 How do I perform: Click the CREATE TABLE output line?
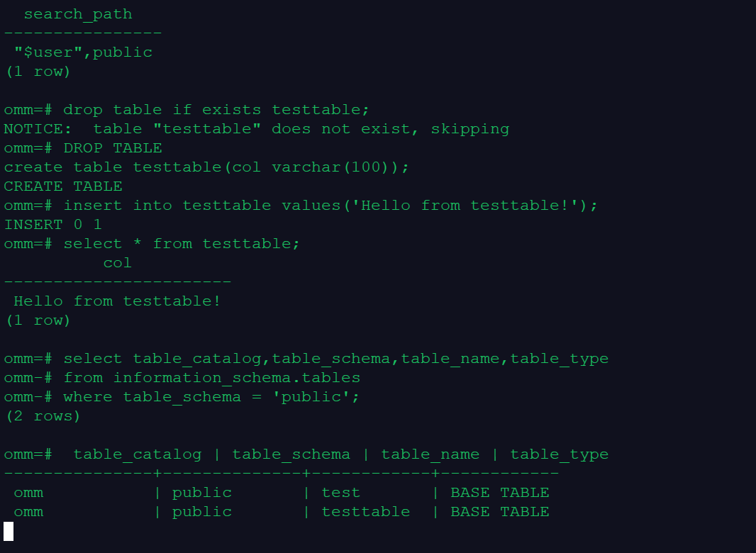click(63, 186)
